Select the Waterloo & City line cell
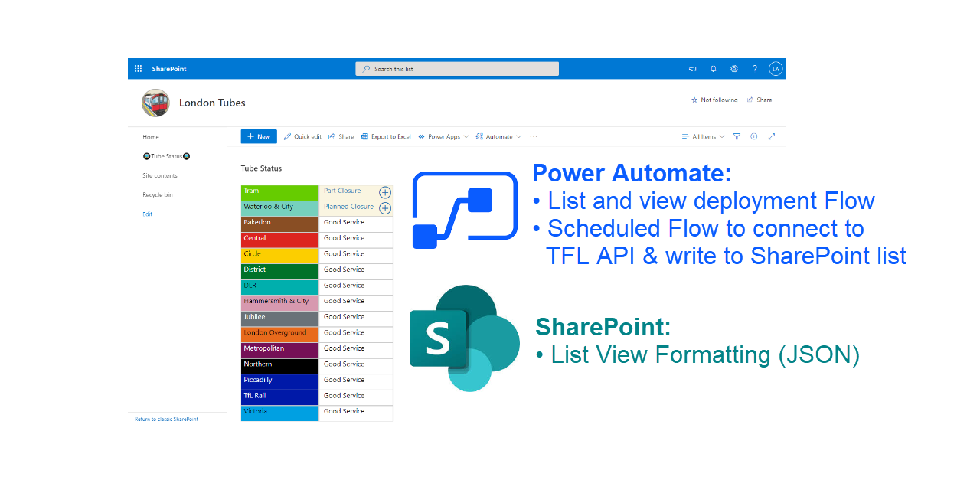This screenshot has width=980, height=490. pyautogui.click(x=279, y=208)
